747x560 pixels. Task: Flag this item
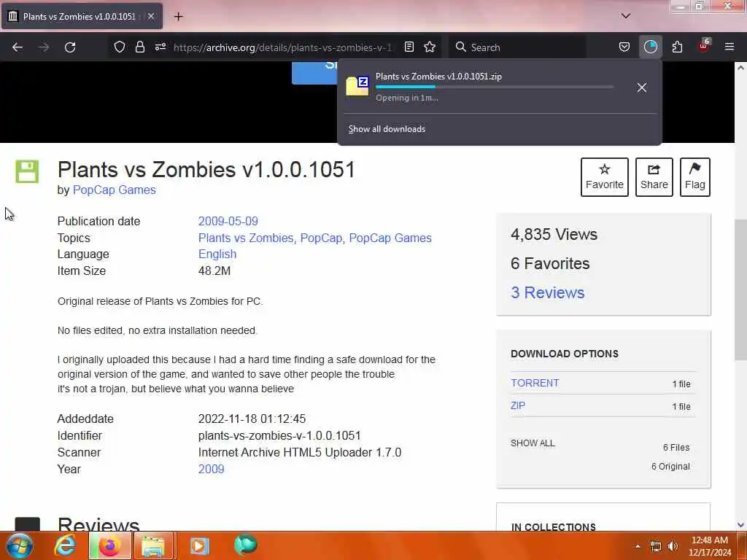[x=694, y=176]
